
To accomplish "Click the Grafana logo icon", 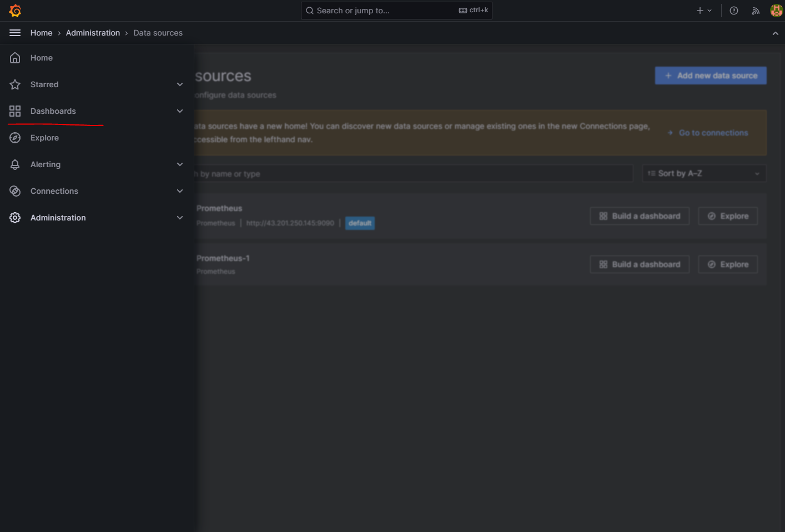I will (15, 11).
